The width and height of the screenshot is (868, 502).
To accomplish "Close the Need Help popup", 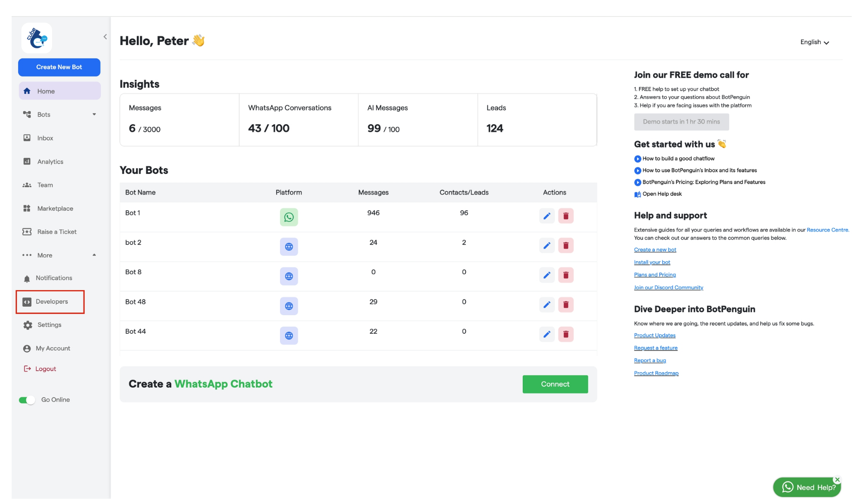I will pos(837,479).
